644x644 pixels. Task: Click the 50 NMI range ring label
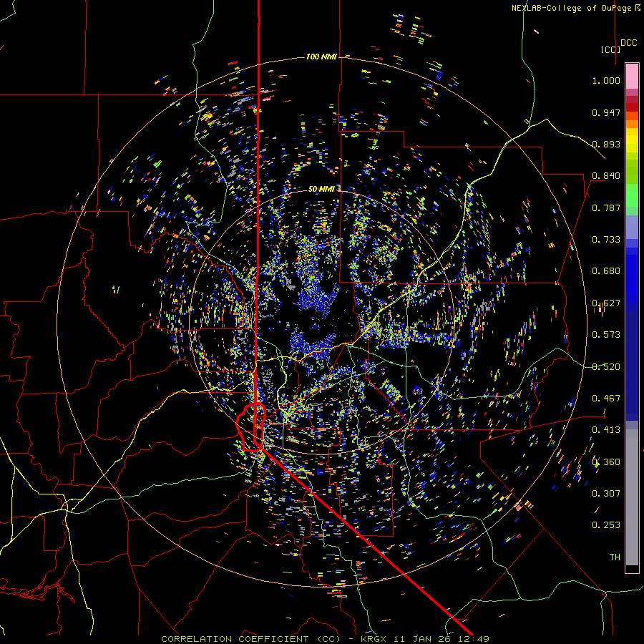tap(321, 189)
